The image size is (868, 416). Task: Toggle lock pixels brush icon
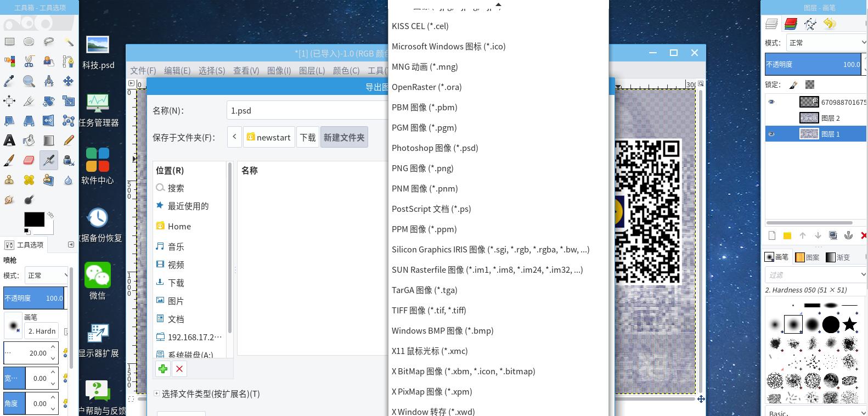click(793, 85)
